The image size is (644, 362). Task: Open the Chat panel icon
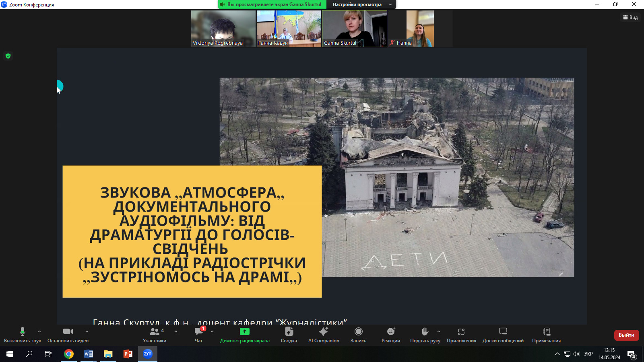[x=199, y=332]
